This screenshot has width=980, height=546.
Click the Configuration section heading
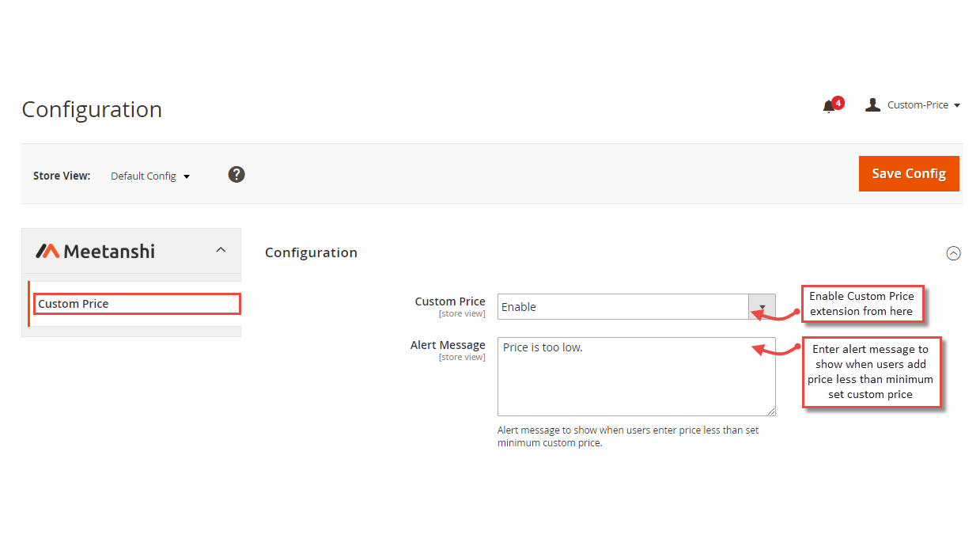click(311, 252)
